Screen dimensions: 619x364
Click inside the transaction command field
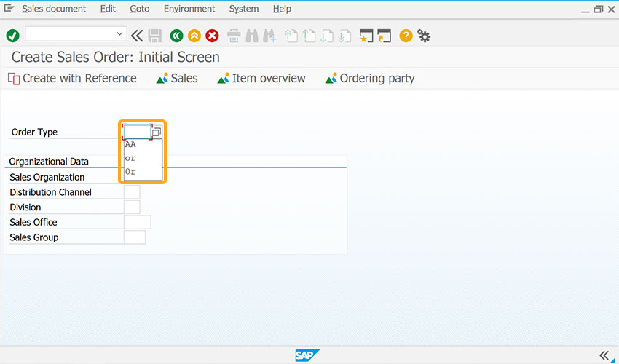pos(71,34)
